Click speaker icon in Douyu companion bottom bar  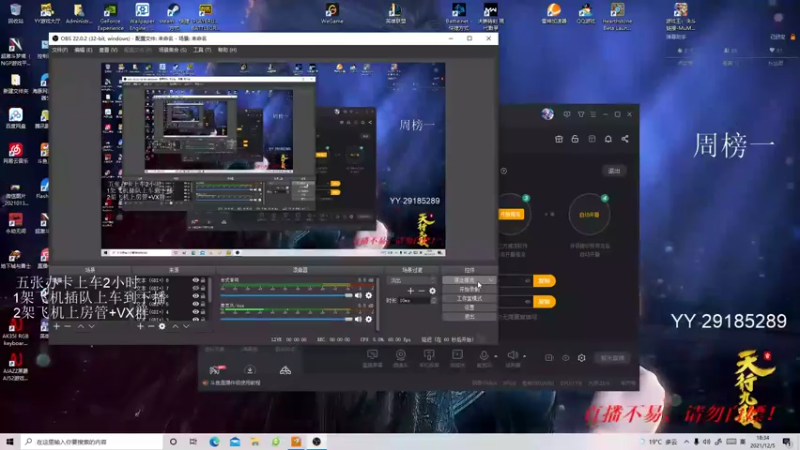coord(512,355)
